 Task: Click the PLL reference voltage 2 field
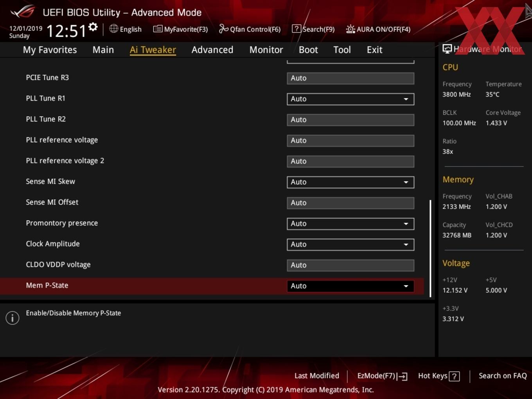click(x=350, y=161)
